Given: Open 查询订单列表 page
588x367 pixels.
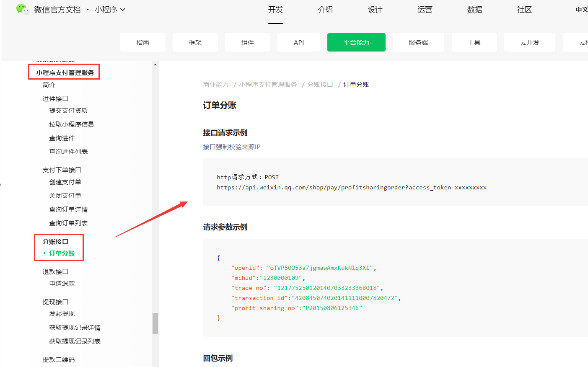Looking at the screenshot, I should (68, 223).
